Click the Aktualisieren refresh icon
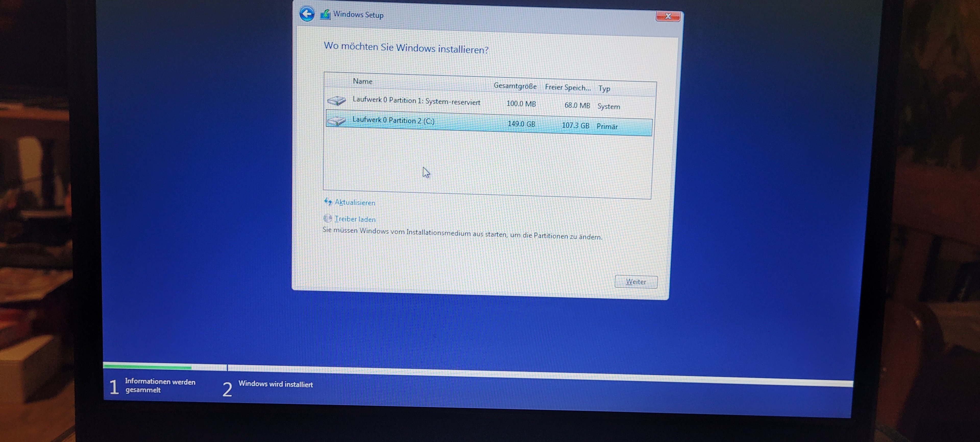This screenshot has width=980, height=442. pos(328,201)
